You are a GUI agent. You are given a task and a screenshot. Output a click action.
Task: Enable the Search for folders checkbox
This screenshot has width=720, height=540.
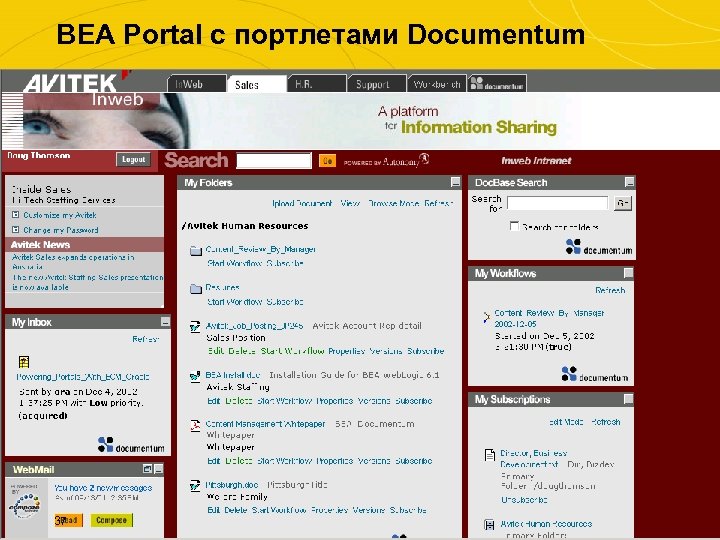[514, 226]
